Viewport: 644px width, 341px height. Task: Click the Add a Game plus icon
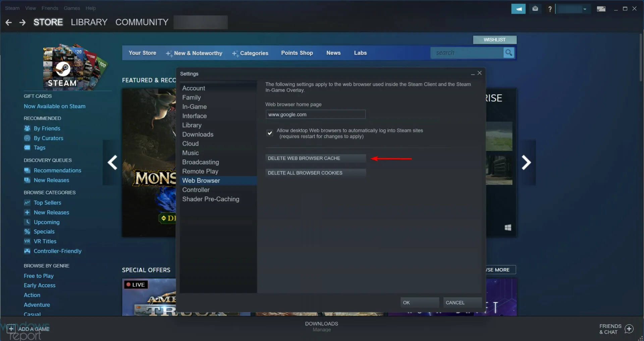11,329
